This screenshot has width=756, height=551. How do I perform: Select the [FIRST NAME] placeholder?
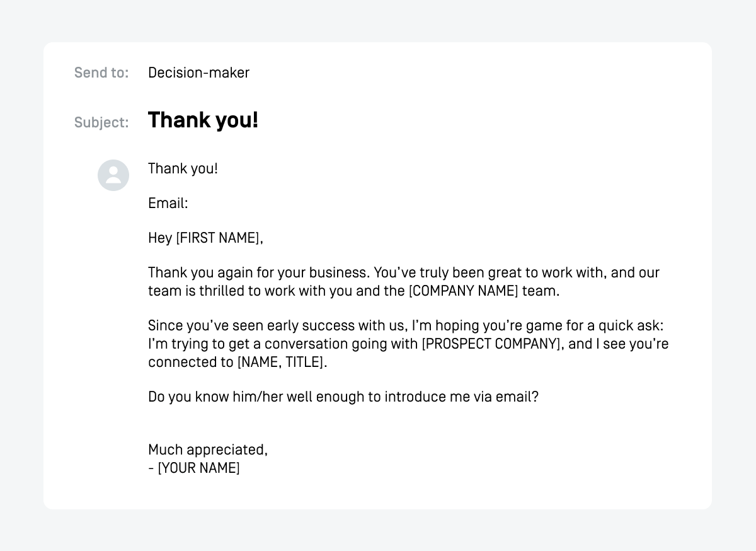tap(217, 238)
